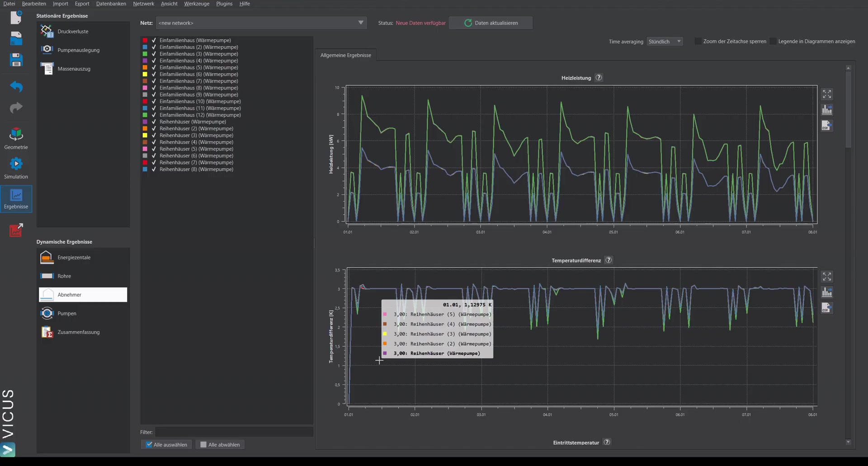This screenshot has height=466, width=868.
Task: Show Temperaturdifferenz bar chart statistics
Action: [x=827, y=292]
